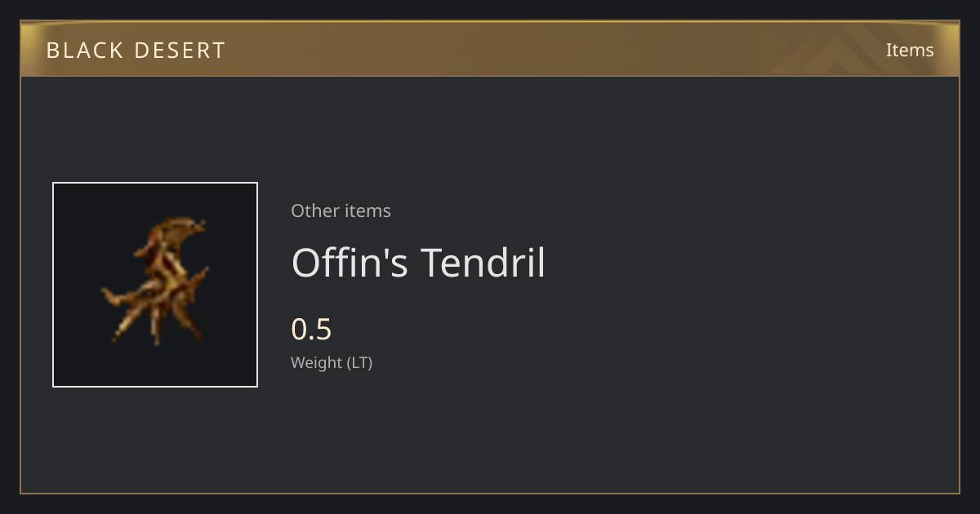
Task: Select the faint chevron emblem in header
Action: (x=841, y=49)
